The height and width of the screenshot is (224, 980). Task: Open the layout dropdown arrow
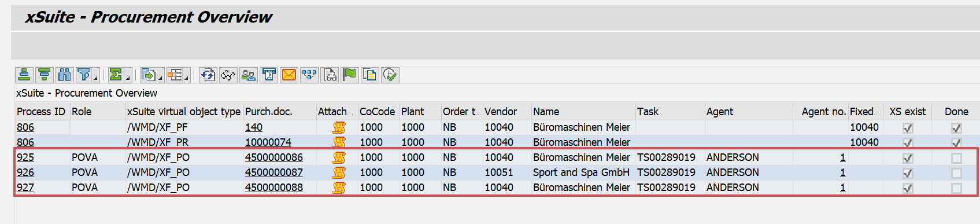tap(187, 75)
